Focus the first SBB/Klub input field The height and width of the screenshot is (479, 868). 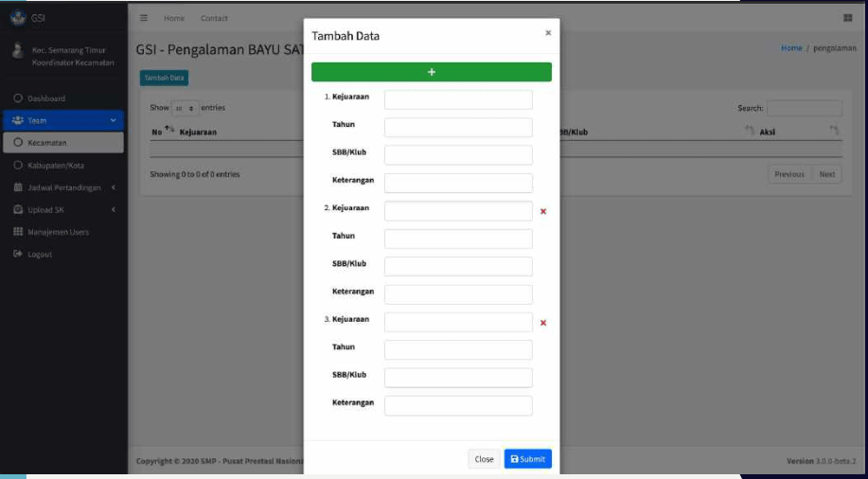(458, 155)
